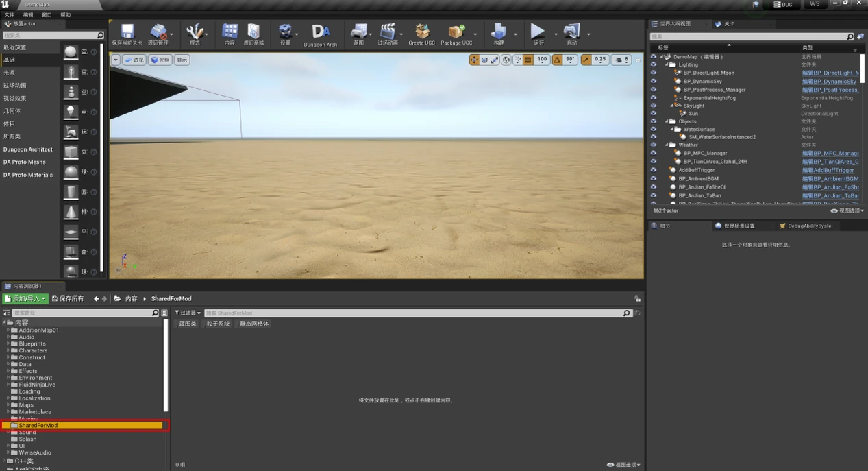
Task: Click the green Add/Import (添加/导入) button
Action: [x=25, y=299]
